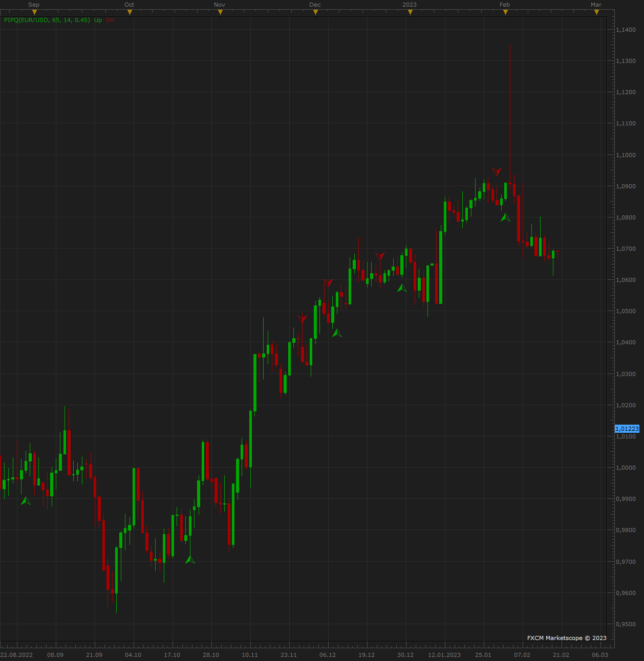Image resolution: width=644 pixels, height=661 pixels.
Task: Click the 04.10 date axis label
Action: click(x=133, y=655)
